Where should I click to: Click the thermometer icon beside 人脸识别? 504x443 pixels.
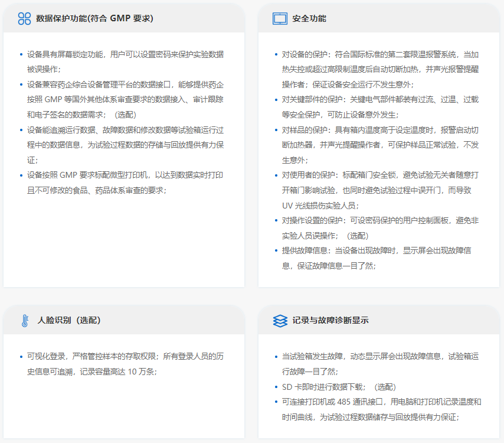pos(25,321)
